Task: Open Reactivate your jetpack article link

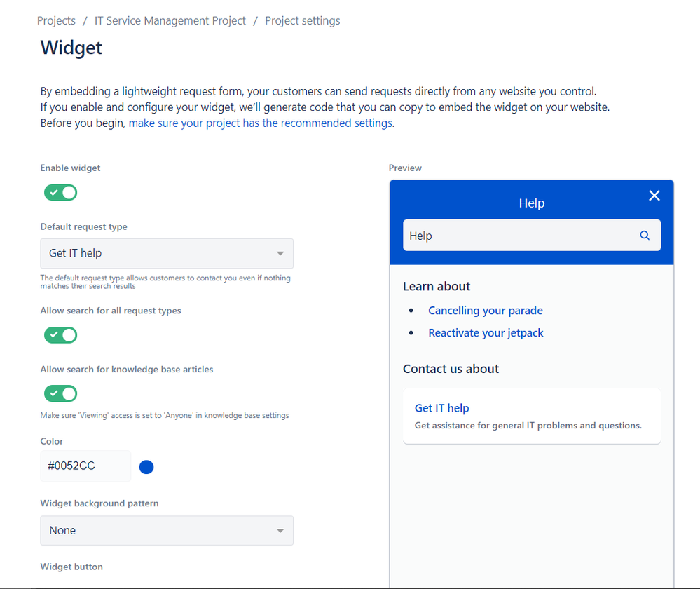Action: (486, 333)
